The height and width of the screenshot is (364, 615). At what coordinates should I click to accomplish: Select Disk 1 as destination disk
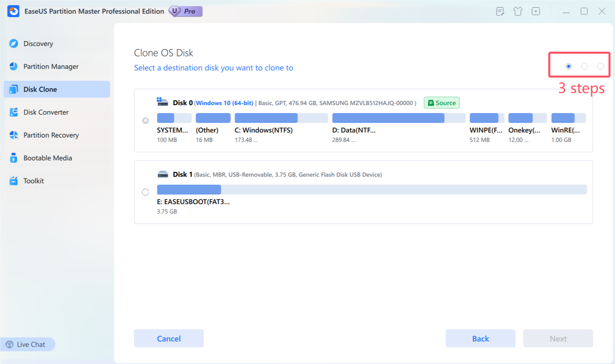tap(145, 192)
